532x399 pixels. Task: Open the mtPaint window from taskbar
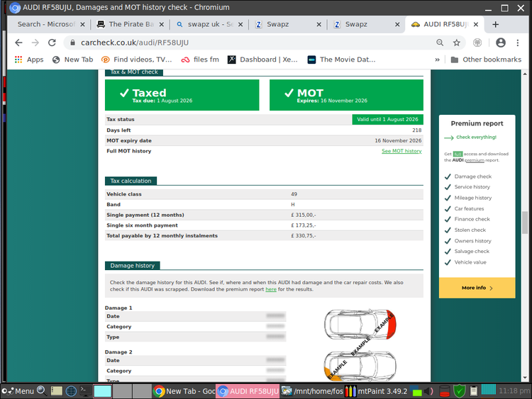pos(379,390)
